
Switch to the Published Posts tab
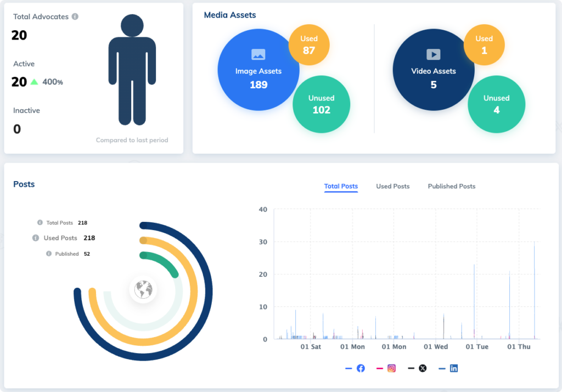point(451,186)
